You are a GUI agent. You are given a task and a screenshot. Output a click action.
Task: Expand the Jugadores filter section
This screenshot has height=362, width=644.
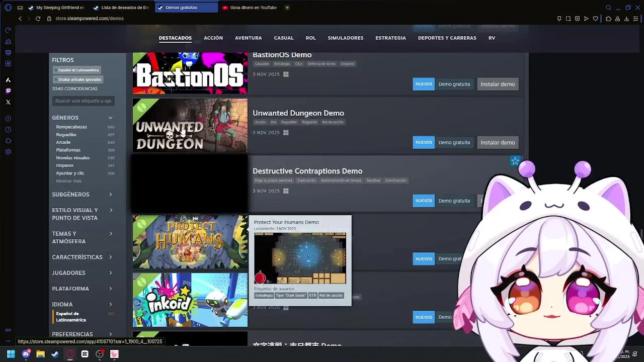pyautogui.click(x=110, y=273)
